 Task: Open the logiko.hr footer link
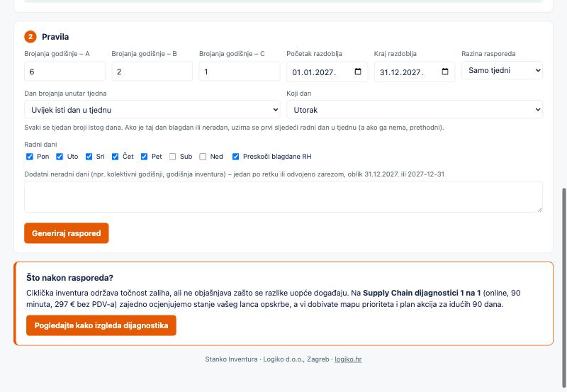pos(348,359)
